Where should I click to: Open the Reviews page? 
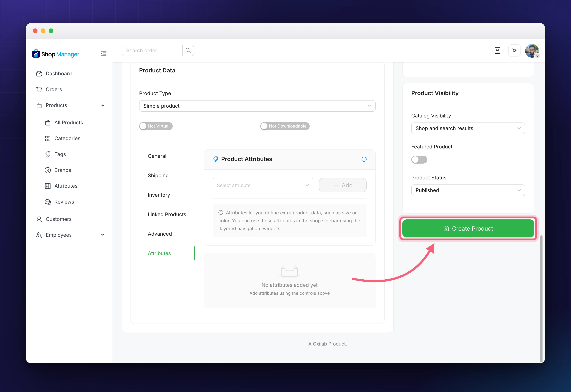pyautogui.click(x=64, y=202)
